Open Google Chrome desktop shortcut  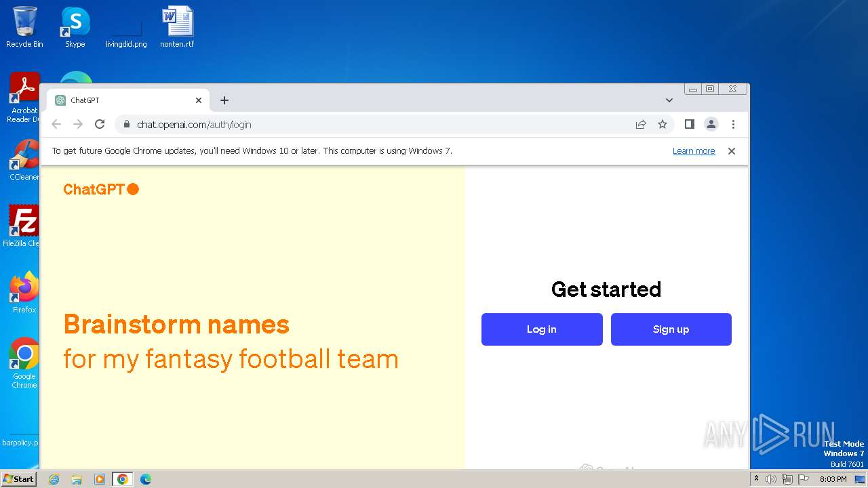24,363
